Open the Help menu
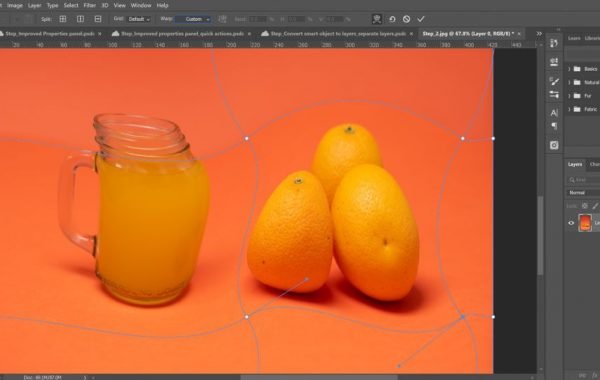The image size is (600, 380). tap(162, 5)
